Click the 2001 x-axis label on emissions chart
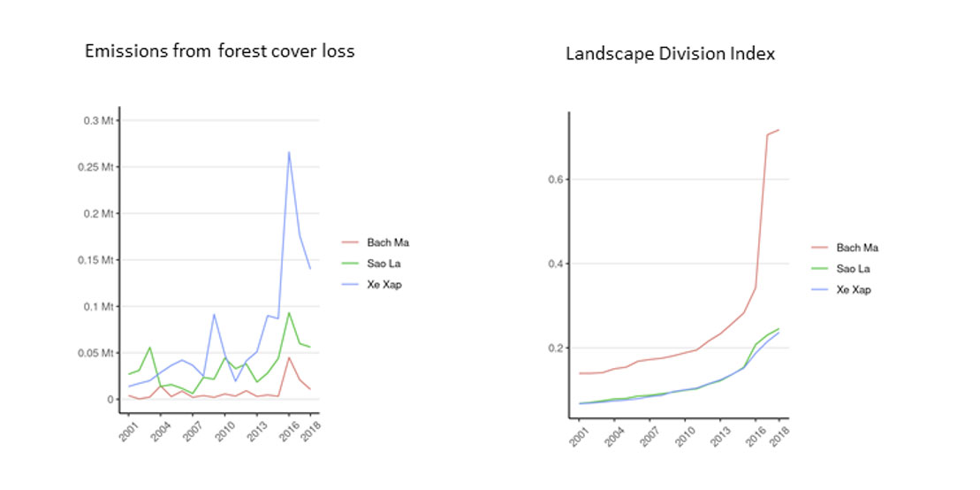 129,431
